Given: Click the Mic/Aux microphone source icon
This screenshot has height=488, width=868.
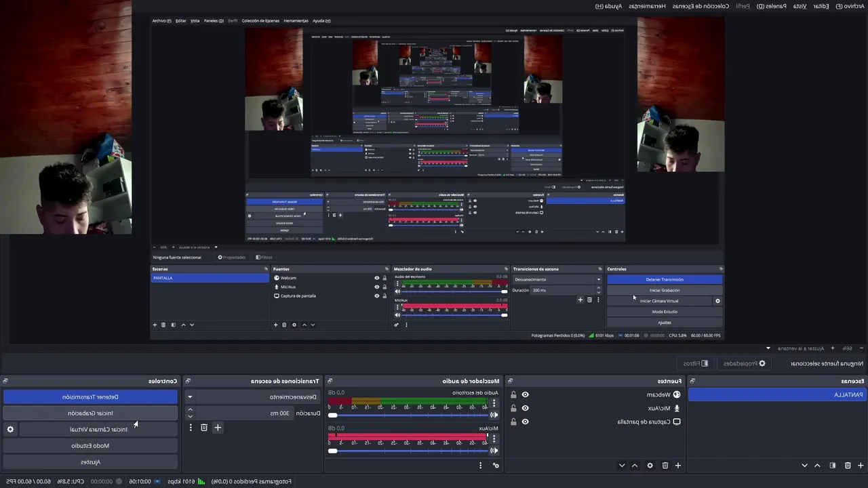Looking at the screenshot, I should coord(676,408).
